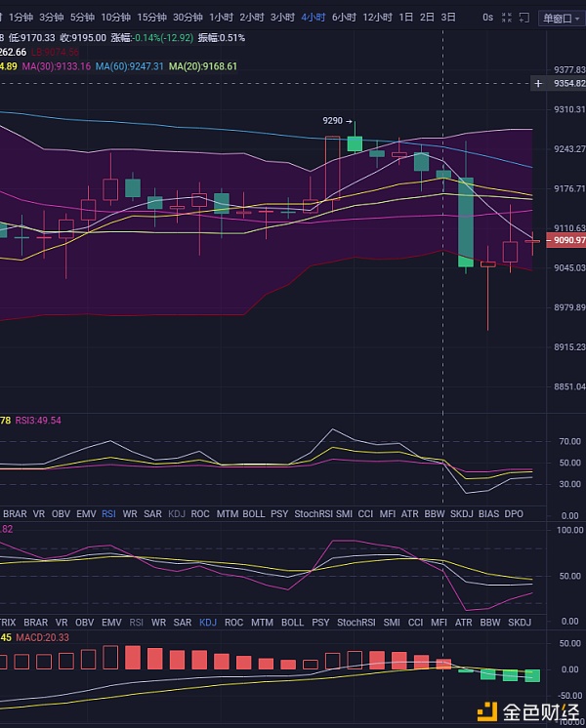Viewport: 586px width, 728px height.
Task: Click the 低:9170.33 low value
Action: click(x=31, y=38)
